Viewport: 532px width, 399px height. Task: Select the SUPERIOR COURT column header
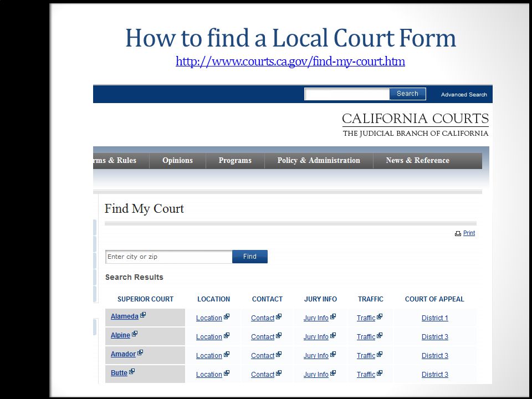point(145,299)
